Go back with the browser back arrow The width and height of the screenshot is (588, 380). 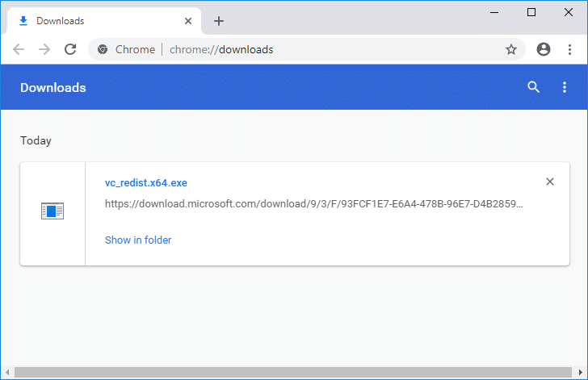[19, 49]
